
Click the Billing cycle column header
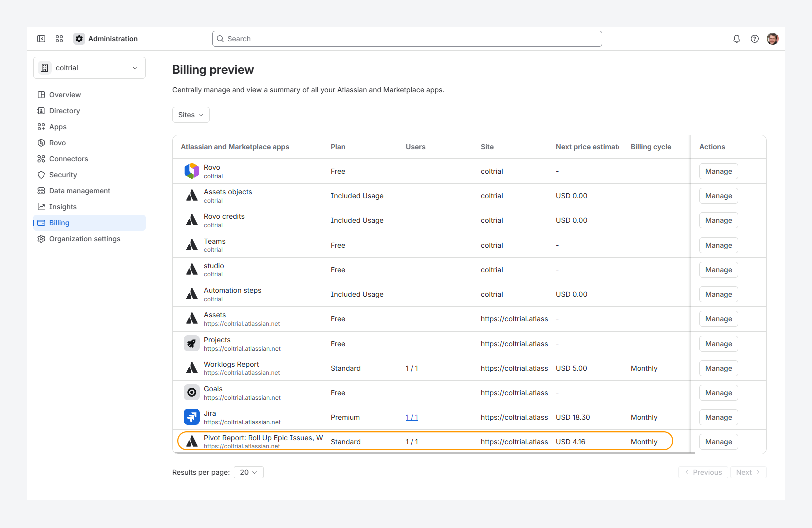(651, 147)
